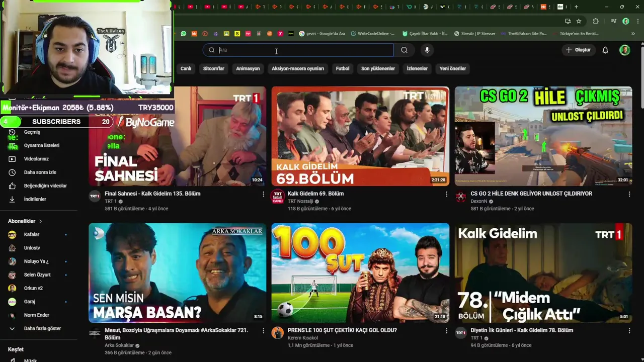Click the Daha sonra izle clock icon
Screen dimensions: 644x362
click(12, 172)
